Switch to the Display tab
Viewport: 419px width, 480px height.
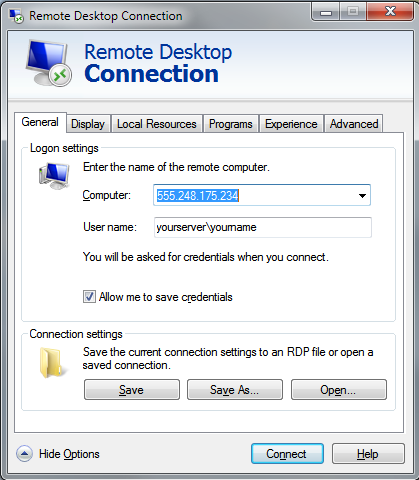(x=88, y=124)
